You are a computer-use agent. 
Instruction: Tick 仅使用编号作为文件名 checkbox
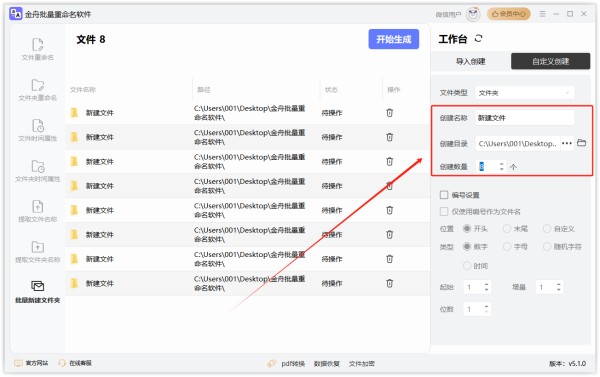444,211
